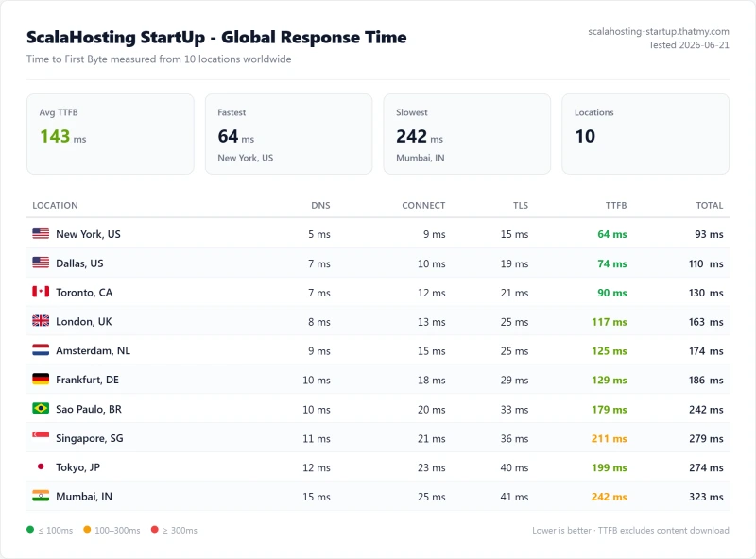Click the Sao Paulo, BR location name
The image size is (756, 559).
pyautogui.click(x=89, y=409)
